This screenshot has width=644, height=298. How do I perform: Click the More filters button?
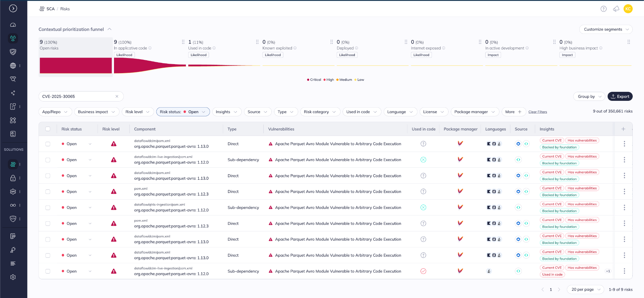pos(513,112)
